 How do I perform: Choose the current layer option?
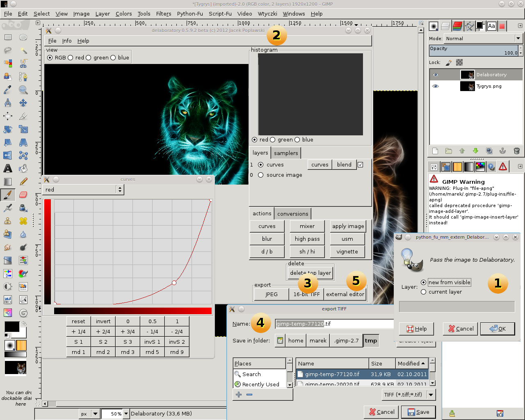pyautogui.click(x=423, y=292)
